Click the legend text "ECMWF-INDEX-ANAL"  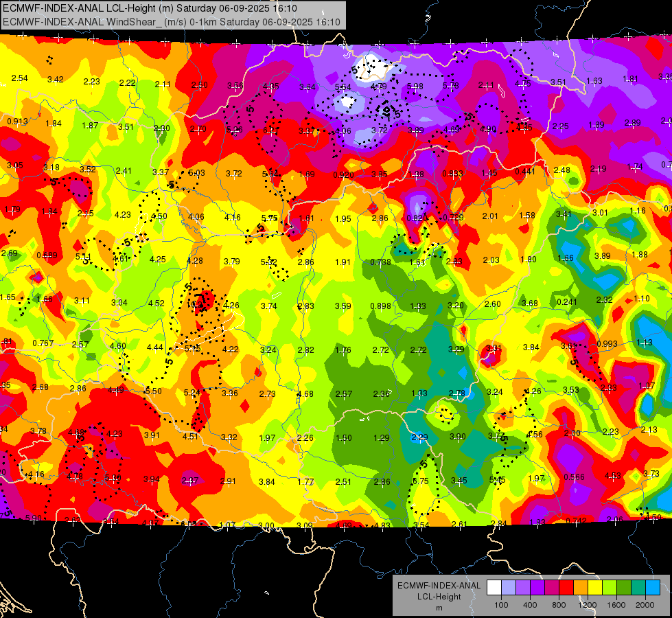(x=439, y=586)
